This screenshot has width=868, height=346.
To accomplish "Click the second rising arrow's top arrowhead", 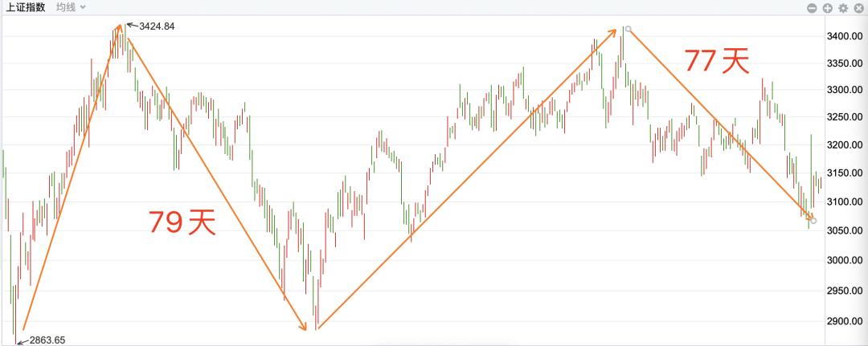I will click(x=614, y=32).
